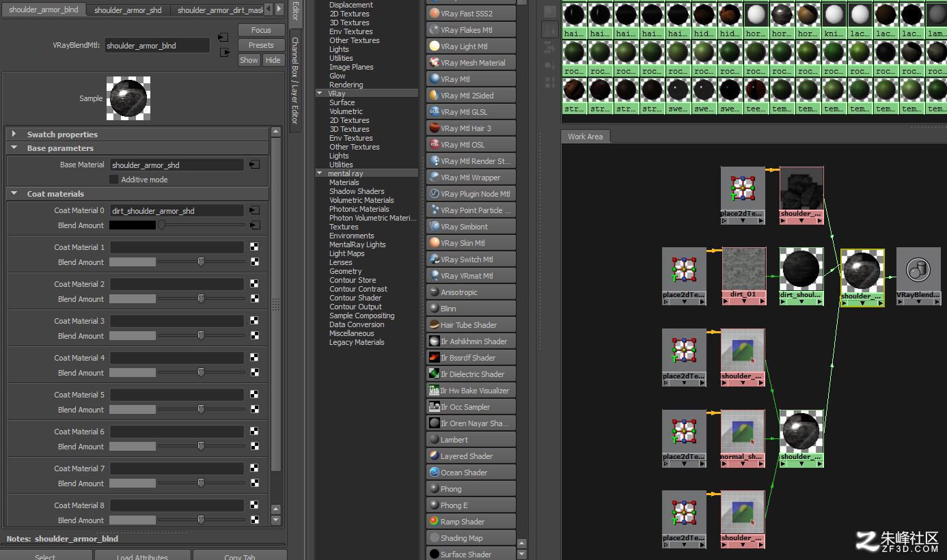Open the Work Area tab
Image resolution: width=947 pixels, height=560 pixels.
[x=586, y=137]
